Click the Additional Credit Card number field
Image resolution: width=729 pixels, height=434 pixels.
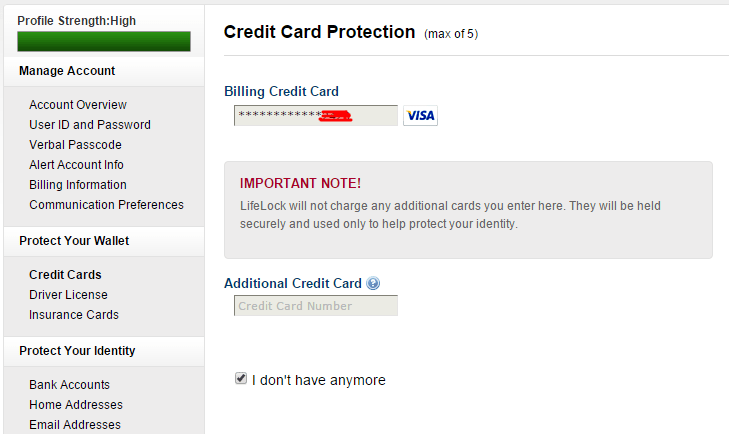[316, 306]
